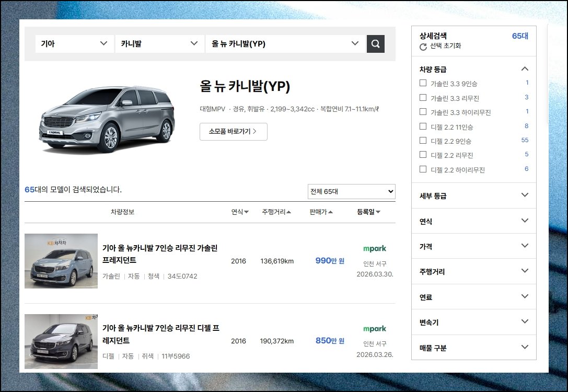Check the 가솔린 3.3 리무진 checkbox
The height and width of the screenshot is (392, 568).
423,97
